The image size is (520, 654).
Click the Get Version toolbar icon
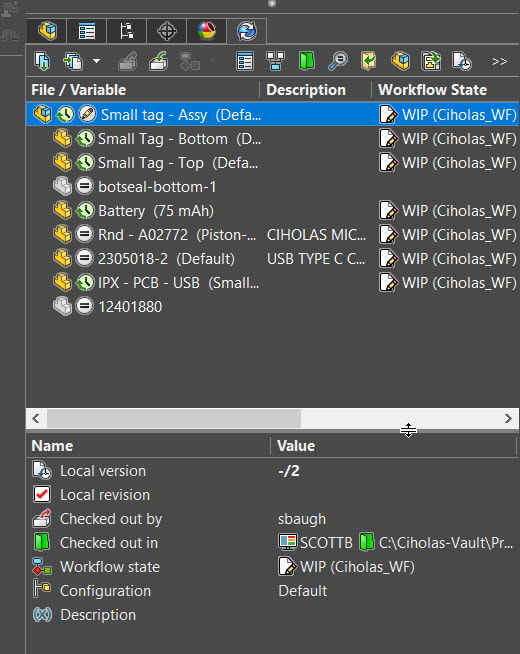73,61
